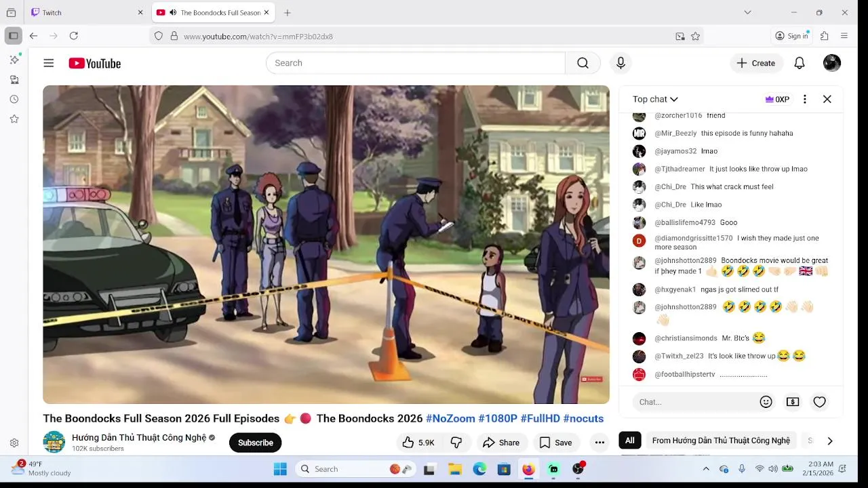Open File Explorer from the taskbar
Viewport: 868px width, 488px height.
pyautogui.click(x=455, y=469)
